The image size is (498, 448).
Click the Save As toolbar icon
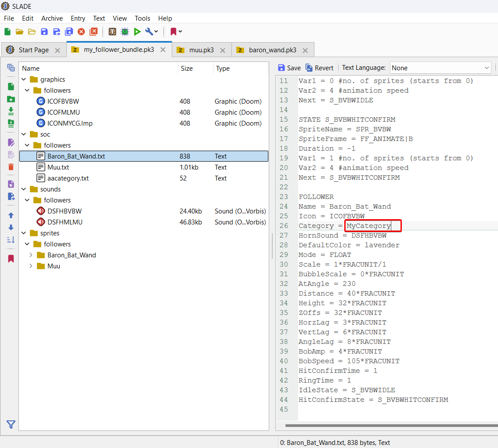click(x=57, y=32)
